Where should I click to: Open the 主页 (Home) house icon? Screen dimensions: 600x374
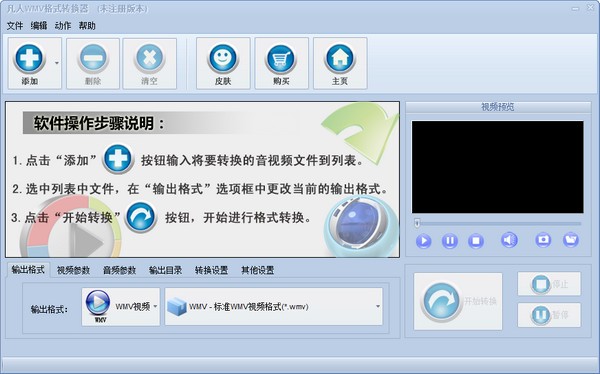coord(340,59)
